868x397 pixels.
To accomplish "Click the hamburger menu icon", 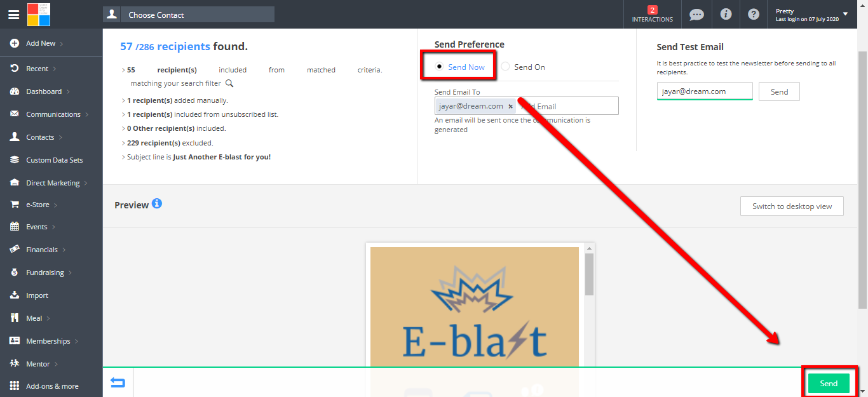I will [13, 15].
